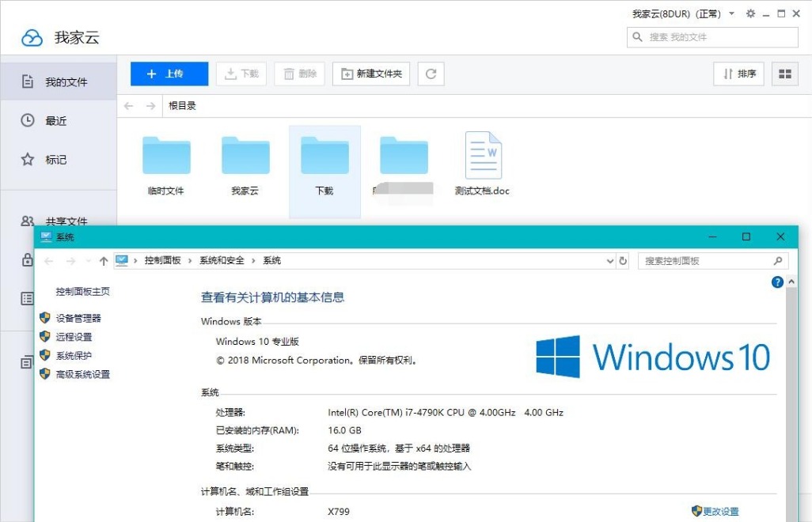Viewport: 812px width, 522px height.
Task: Focus the 搜索控制面板 search box
Action: [x=713, y=261]
